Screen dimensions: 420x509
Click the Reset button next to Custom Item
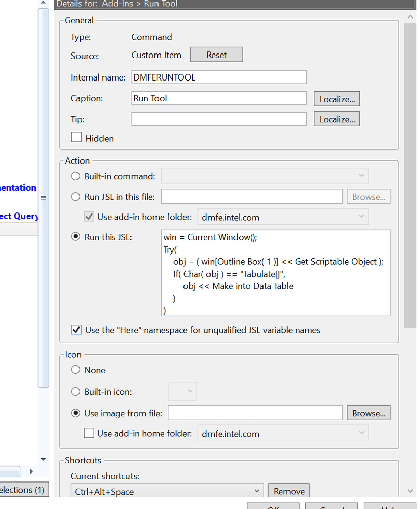tap(216, 55)
